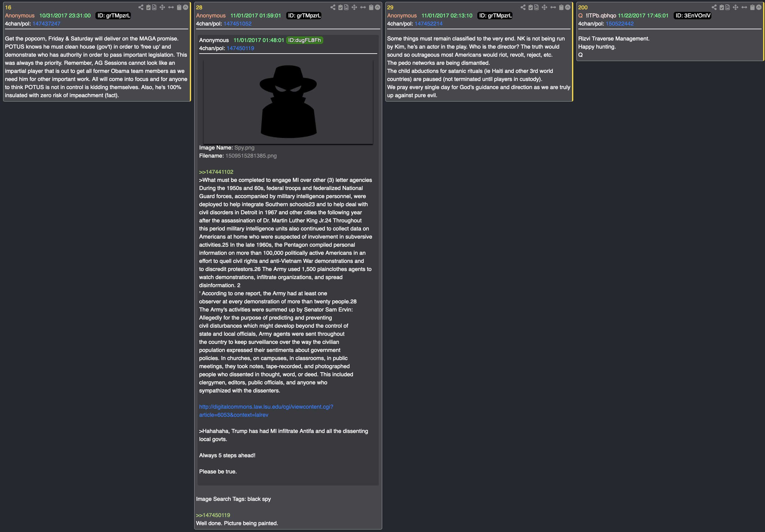
Task: Click 'Rizvi Traverse Management.' text
Action: tap(614, 39)
